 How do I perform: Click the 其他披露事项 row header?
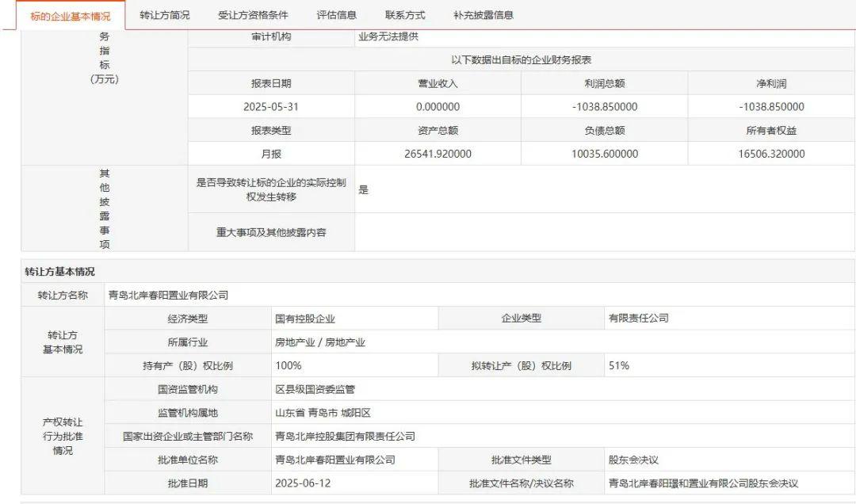click(105, 208)
